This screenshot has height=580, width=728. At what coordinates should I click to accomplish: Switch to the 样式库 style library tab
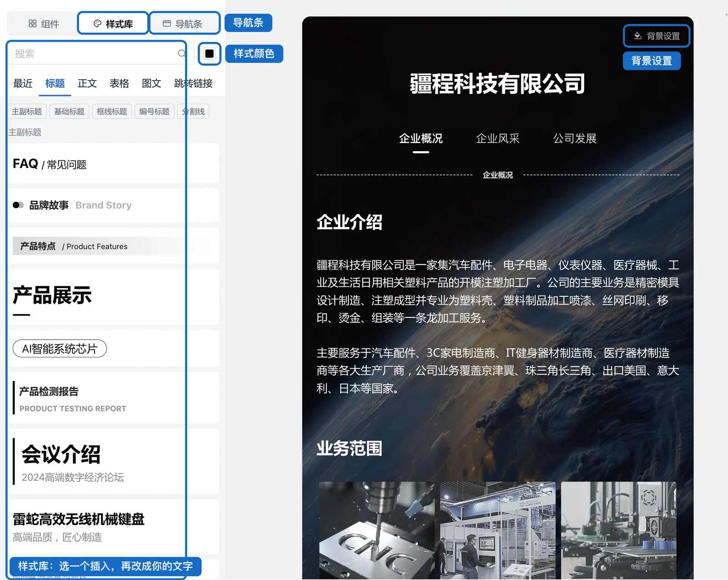[x=113, y=24]
